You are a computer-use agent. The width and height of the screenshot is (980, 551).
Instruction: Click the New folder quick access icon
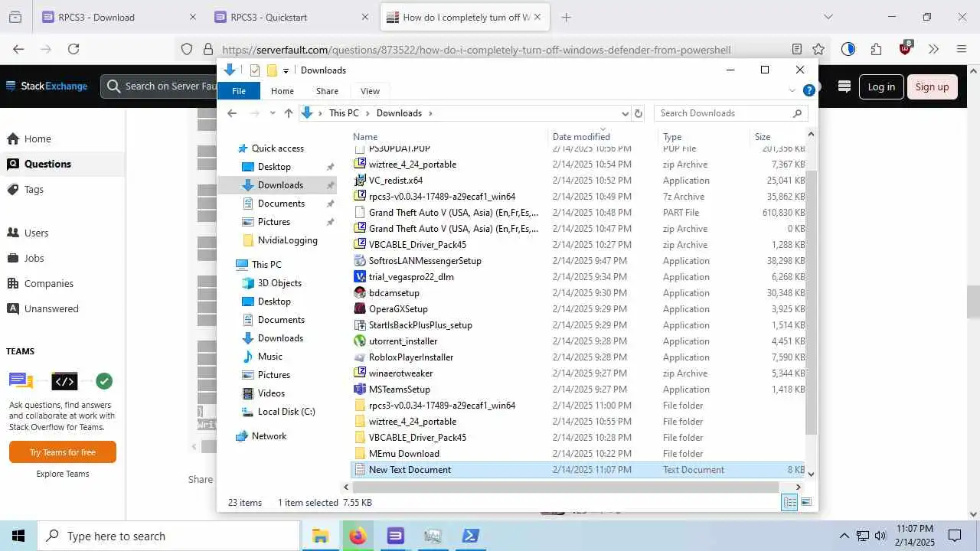(271, 70)
